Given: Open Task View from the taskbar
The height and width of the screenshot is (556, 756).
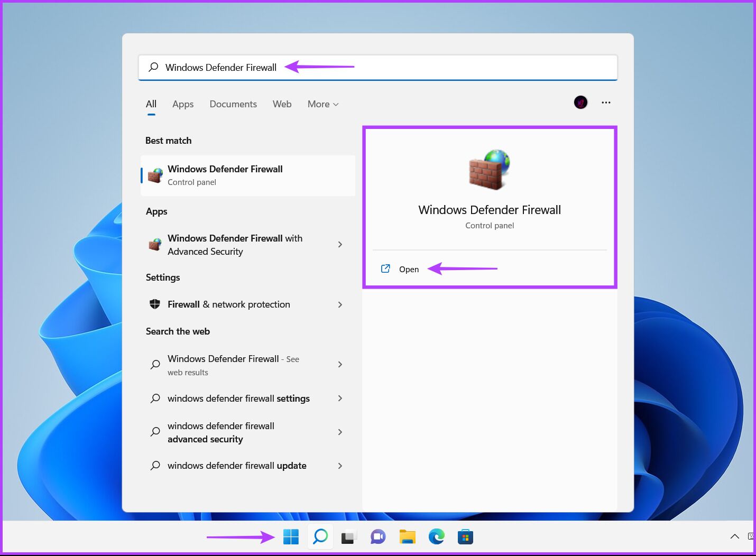Looking at the screenshot, I should click(349, 538).
